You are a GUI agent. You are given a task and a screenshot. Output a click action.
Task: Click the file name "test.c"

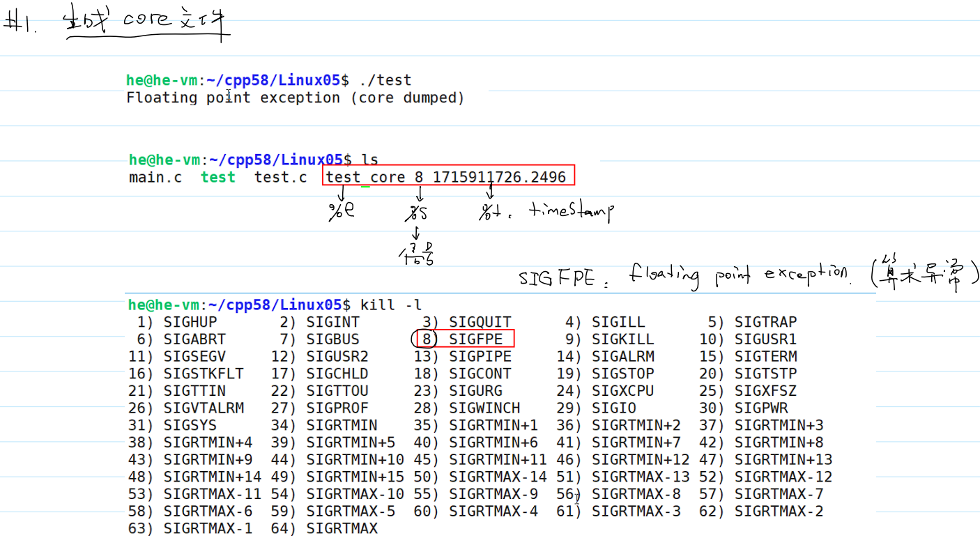point(280,177)
